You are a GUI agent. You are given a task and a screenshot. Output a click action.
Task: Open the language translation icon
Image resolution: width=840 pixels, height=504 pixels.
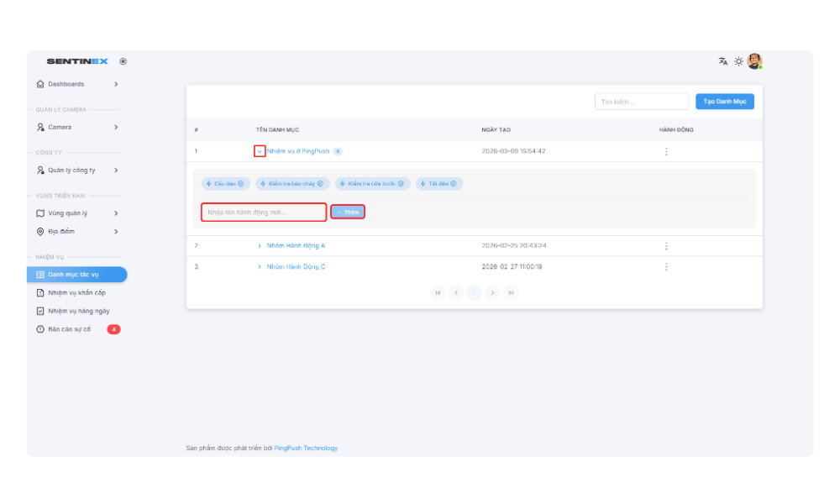coord(722,61)
